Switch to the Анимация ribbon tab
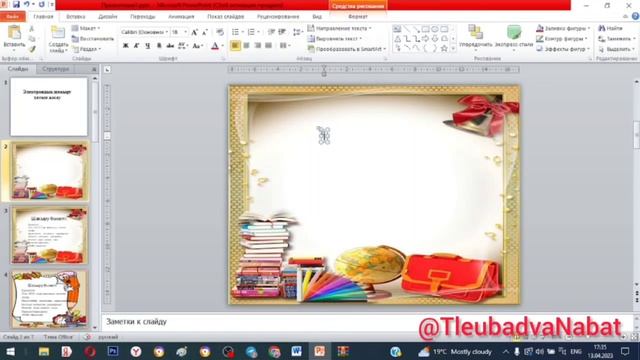 click(181, 16)
